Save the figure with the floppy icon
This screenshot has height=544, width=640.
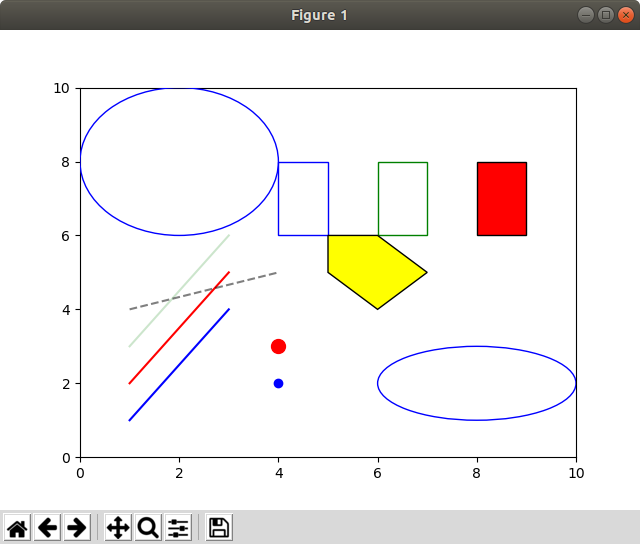coord(219,528)
